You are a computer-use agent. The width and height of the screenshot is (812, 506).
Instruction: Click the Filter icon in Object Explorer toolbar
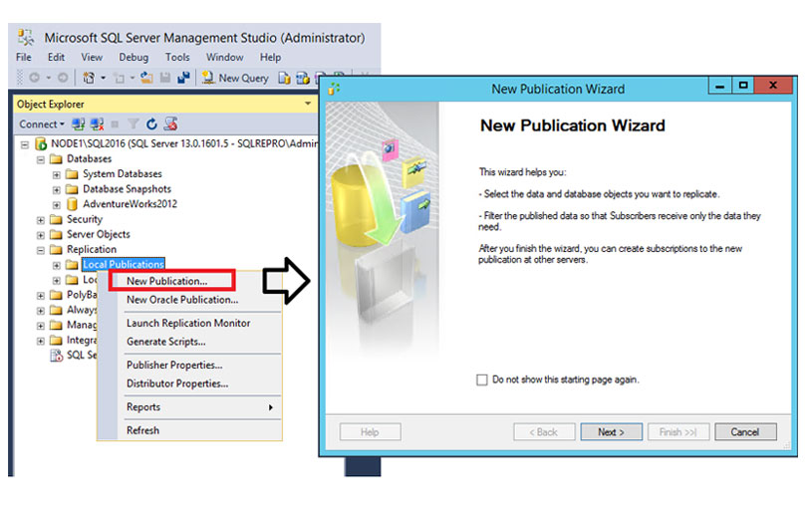(x=134, y=125)
